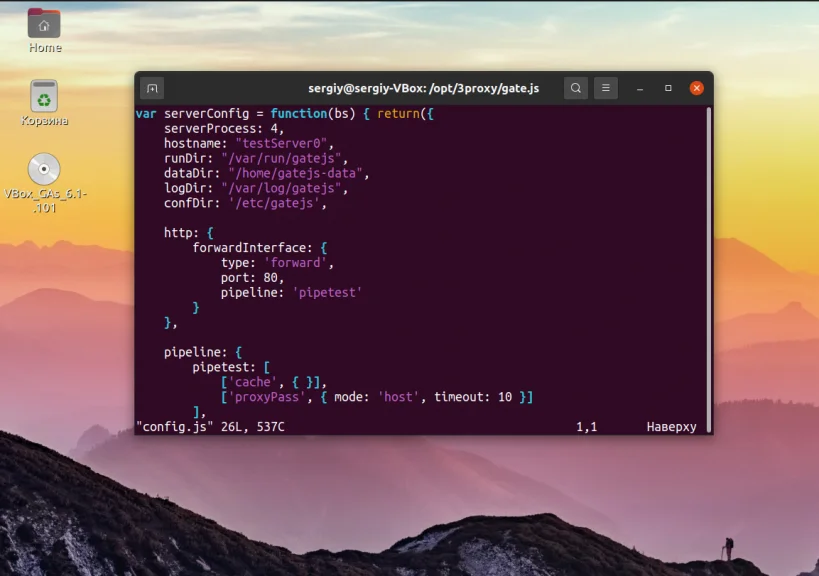Place cursor on port 80 line
This screenshot has width=819, height=576.
(x=252, y=278)
